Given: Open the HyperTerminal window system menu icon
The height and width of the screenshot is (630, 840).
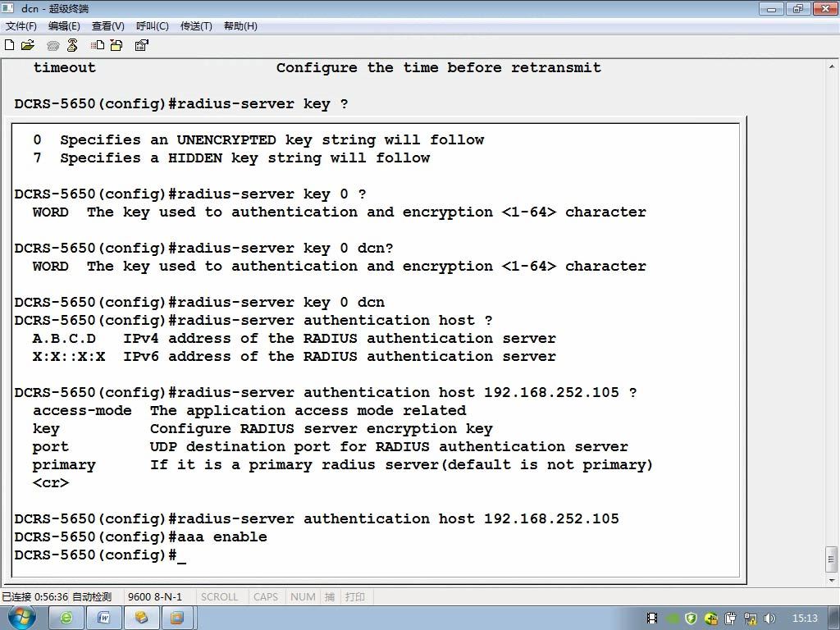Looking at the screenshot, I should [x=8, y=7].
